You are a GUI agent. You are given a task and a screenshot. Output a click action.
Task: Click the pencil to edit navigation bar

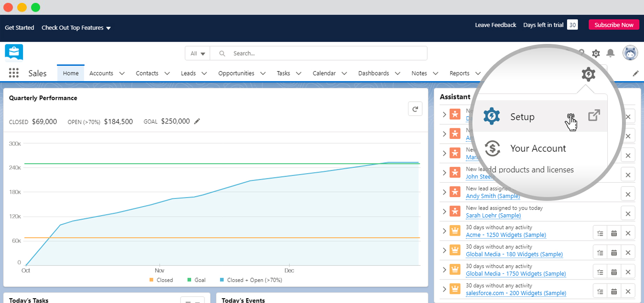635,73
